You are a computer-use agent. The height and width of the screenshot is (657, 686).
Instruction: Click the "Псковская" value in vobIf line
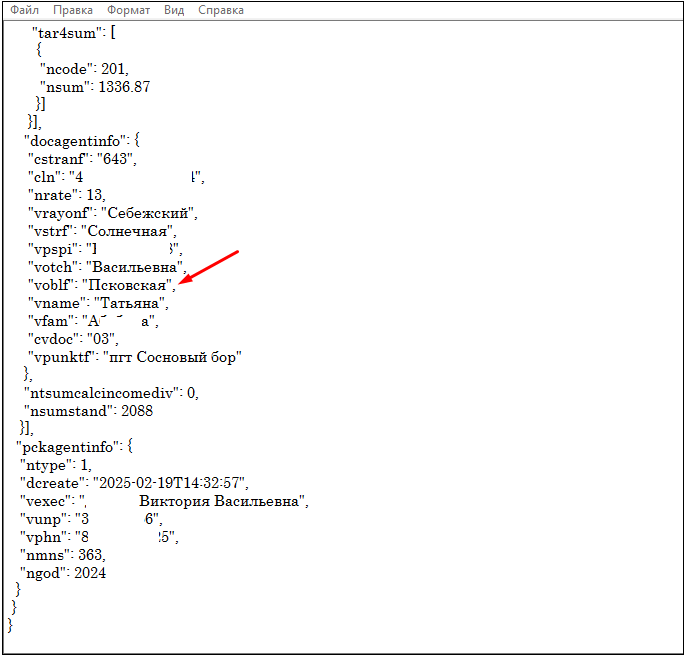pos(135,285)
